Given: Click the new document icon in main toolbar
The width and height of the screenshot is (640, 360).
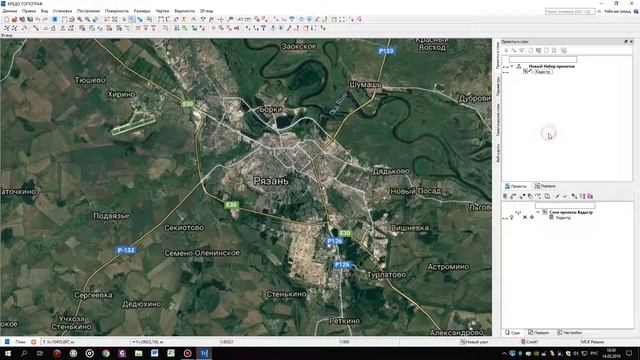Looking at the screenshot, I should (x=7, y=19).
